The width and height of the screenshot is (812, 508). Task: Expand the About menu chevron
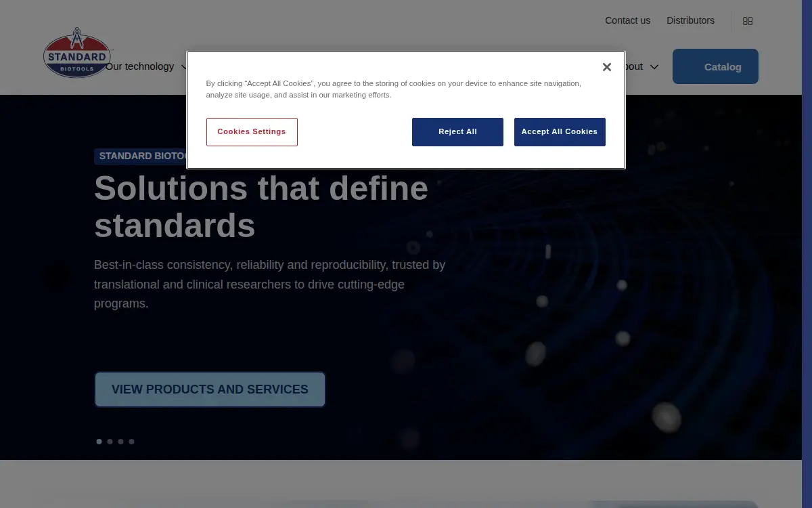click(x=654, y=66)
